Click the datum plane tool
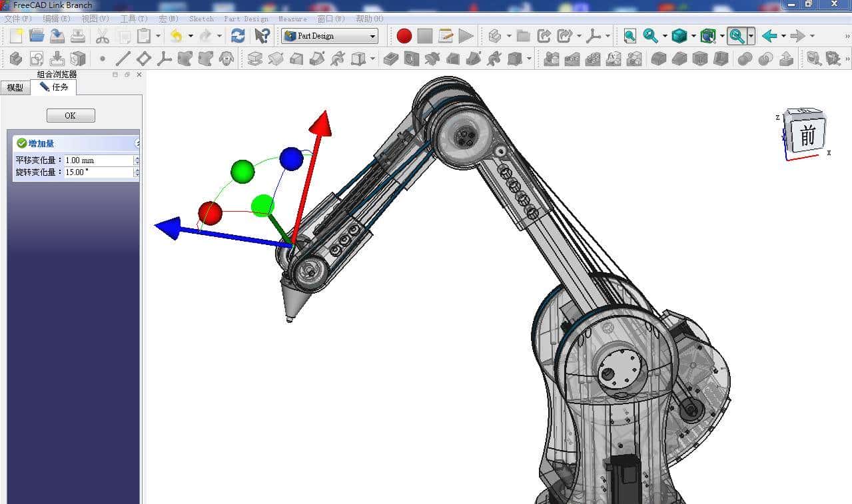Screen dimensions: 852x504 tap(144, 59)
